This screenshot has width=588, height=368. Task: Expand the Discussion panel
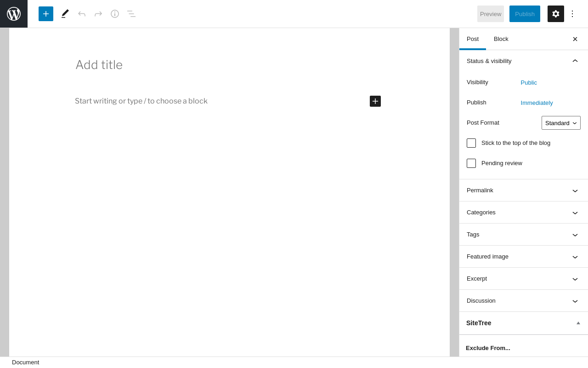(524, 301)
